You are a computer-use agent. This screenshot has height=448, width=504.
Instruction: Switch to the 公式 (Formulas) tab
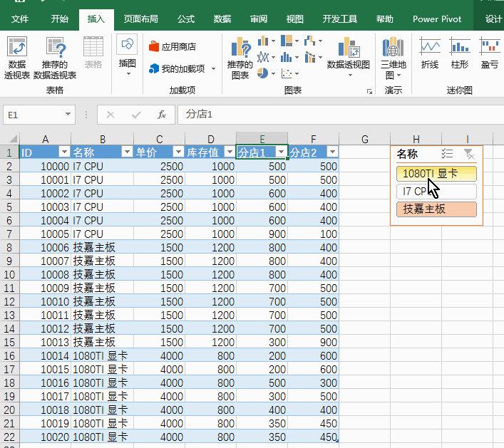pyautogui.click(x=186, y=19)
